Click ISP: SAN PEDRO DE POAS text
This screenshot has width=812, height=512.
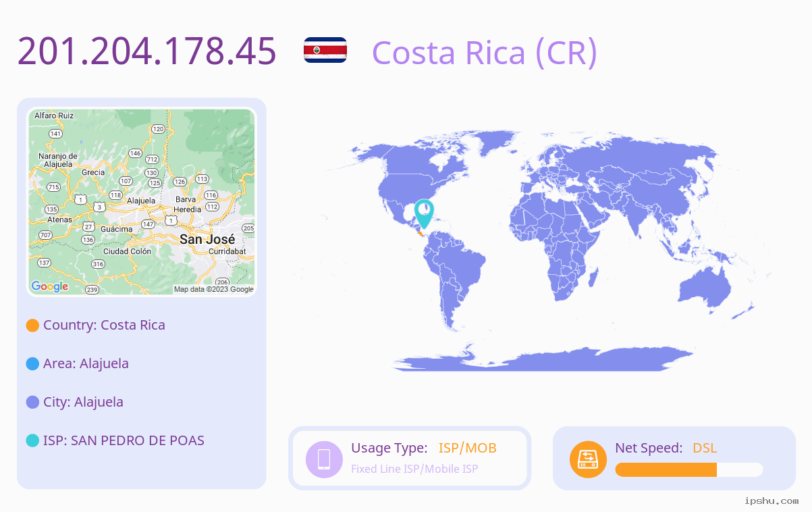124,440
